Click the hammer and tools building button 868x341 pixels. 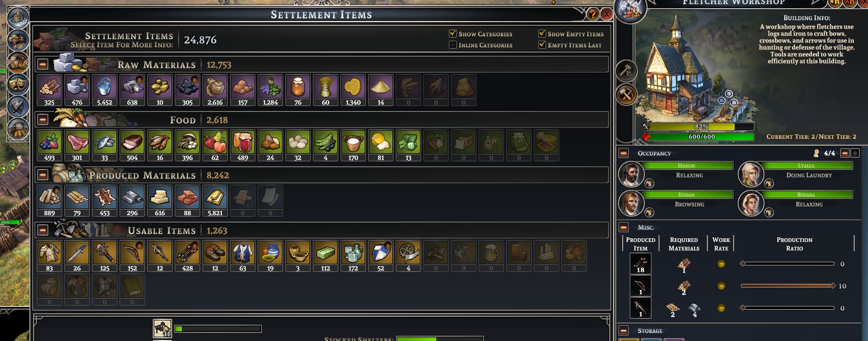pos(626,94)
